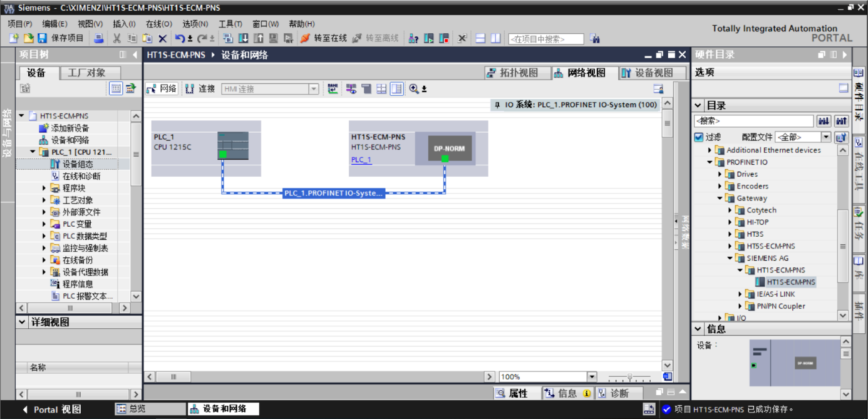Open the 帮助(H) menu
The height and width of the screenshot is (419, 868).
point(302,24)
